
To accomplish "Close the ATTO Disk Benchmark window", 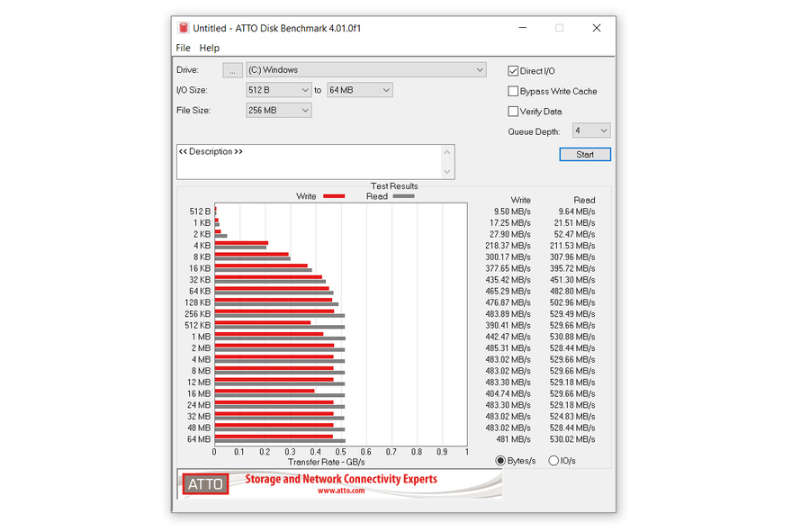I will (x=597, y=28).
